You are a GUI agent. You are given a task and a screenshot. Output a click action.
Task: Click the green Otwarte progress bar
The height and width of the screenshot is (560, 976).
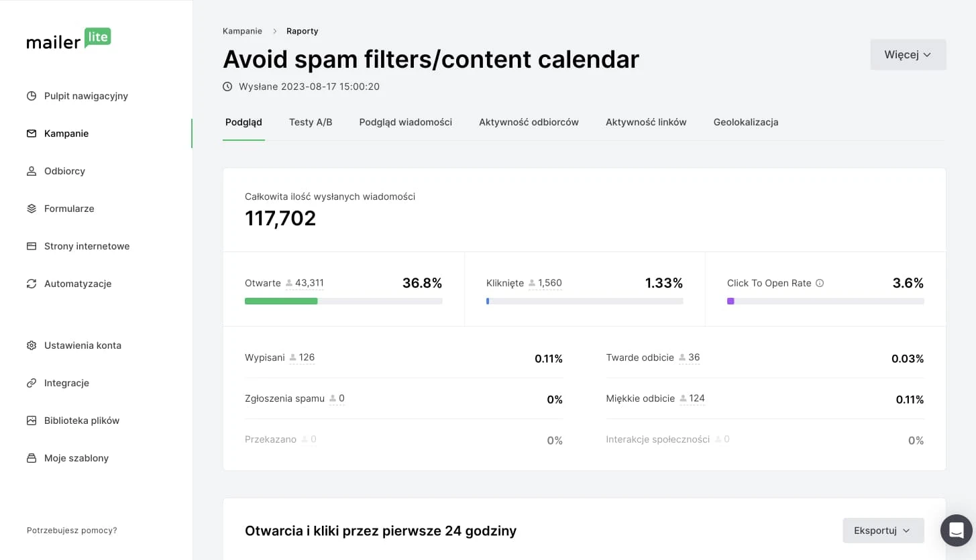[x=281, y=301]
